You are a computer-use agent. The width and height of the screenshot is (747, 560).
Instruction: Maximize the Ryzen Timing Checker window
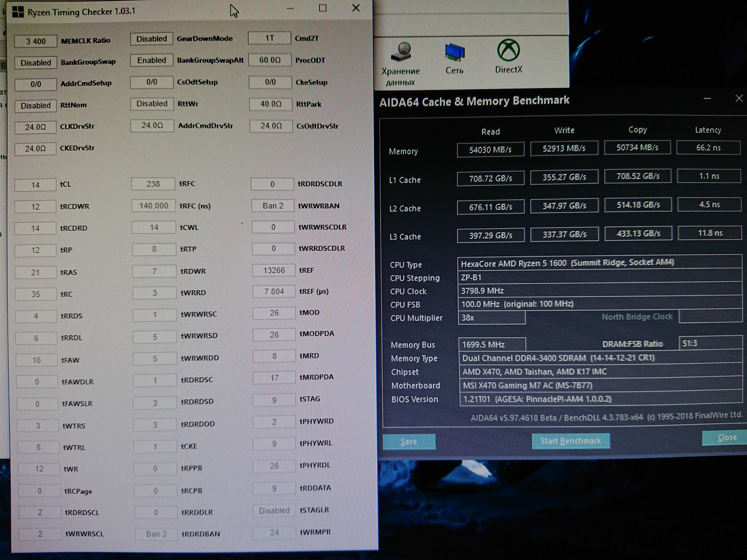point(323,8)
